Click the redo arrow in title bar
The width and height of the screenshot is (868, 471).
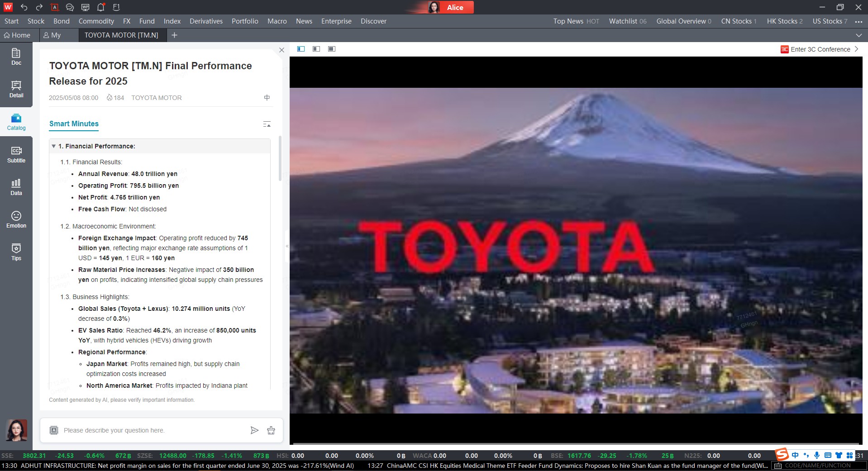[39, 7]
